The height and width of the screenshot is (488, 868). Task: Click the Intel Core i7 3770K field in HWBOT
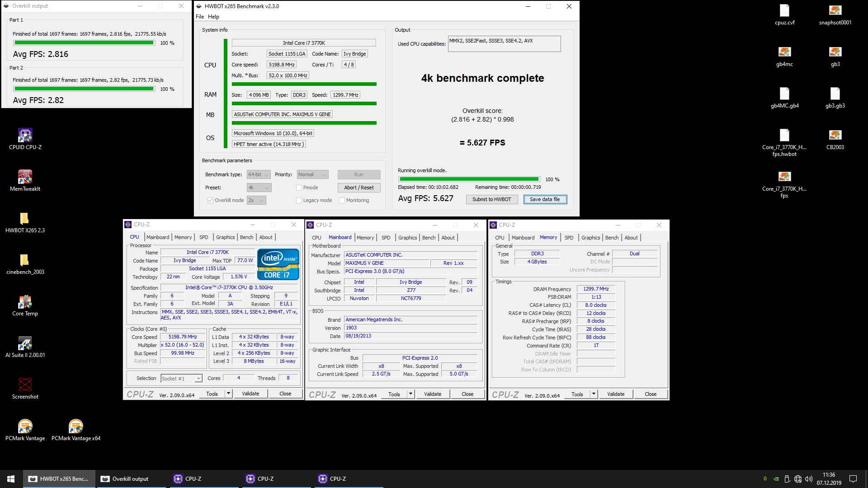pos(304,43)
